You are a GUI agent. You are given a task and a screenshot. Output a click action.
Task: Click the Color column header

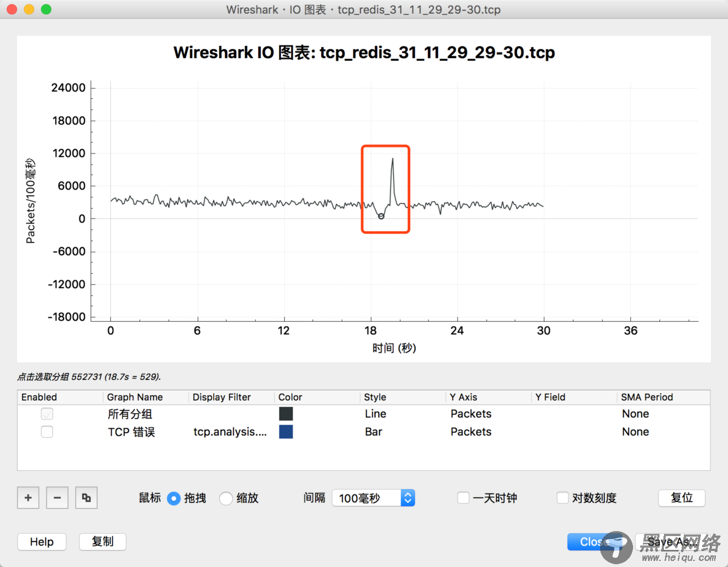317,397
